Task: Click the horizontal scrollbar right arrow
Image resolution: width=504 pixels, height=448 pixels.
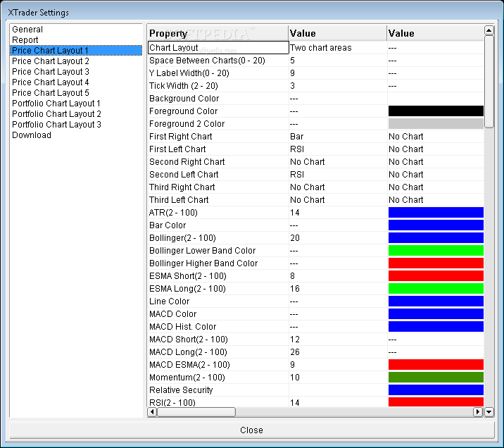Action: [x=478, y=411]
